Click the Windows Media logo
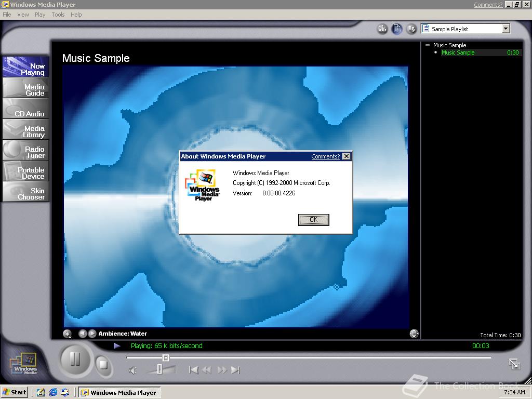Viewport: 532px width, 399px height. (24, 364)
